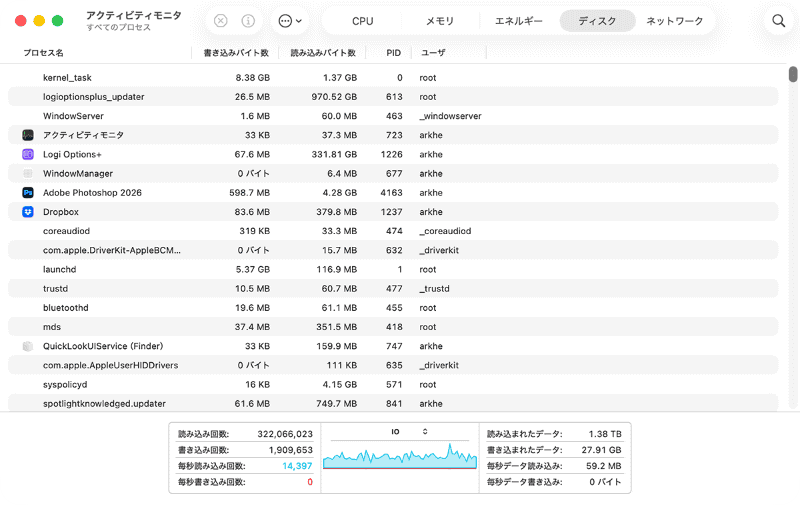
Task: Switch to the メモリ tab
Action: 440,21
